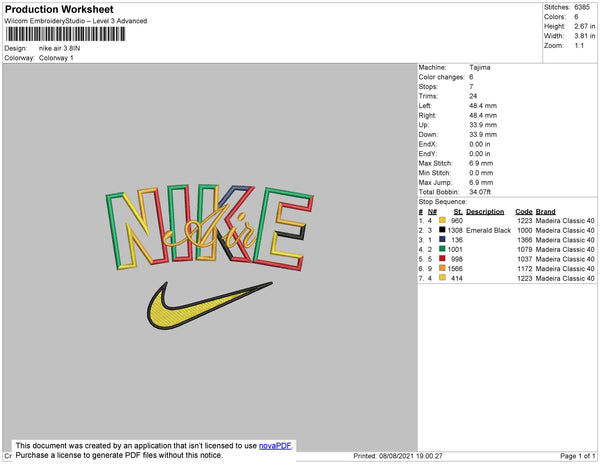Select the red swatch in stop row 5

point(442,259)
